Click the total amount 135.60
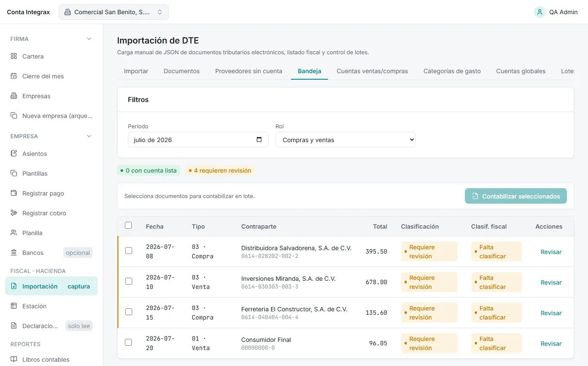 click(x=376, y=313)
